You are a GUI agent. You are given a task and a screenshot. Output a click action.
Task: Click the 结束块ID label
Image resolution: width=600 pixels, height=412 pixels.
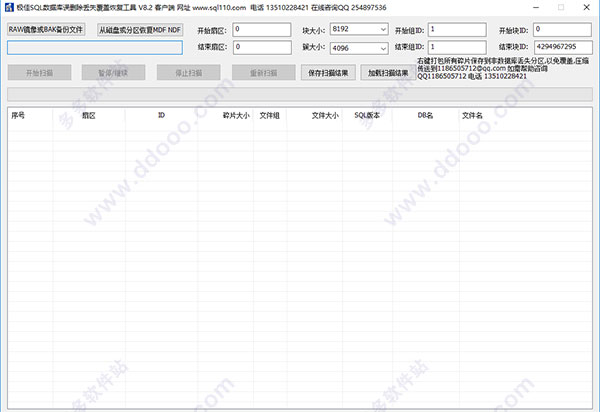coord(514,47)
